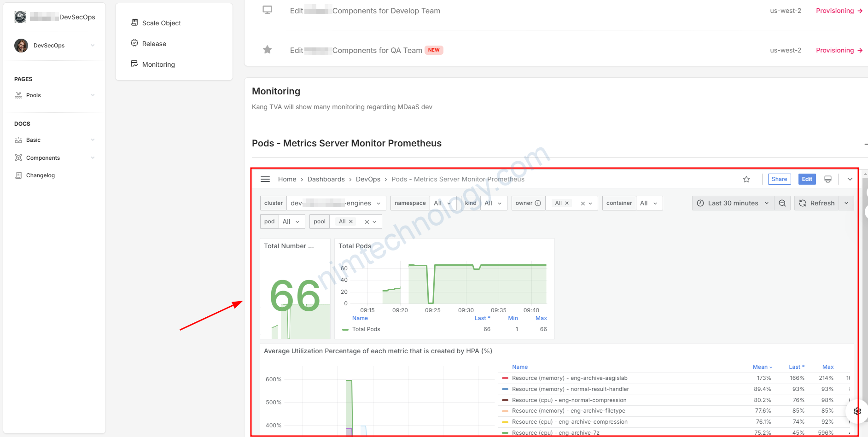Toggle eng-archive-aegislab memory legend color swatch
This screenshot has width=868, height=437.
click(x=505, y=378)
